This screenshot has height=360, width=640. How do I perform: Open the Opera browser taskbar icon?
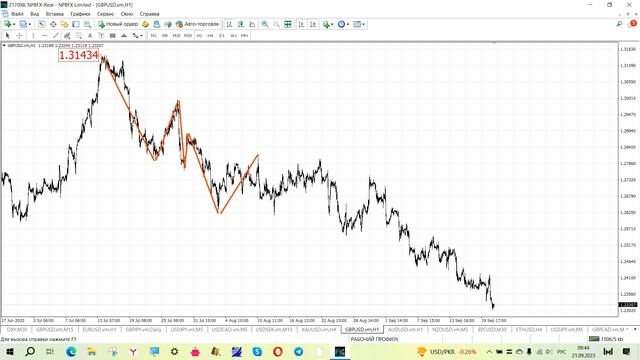278,351
